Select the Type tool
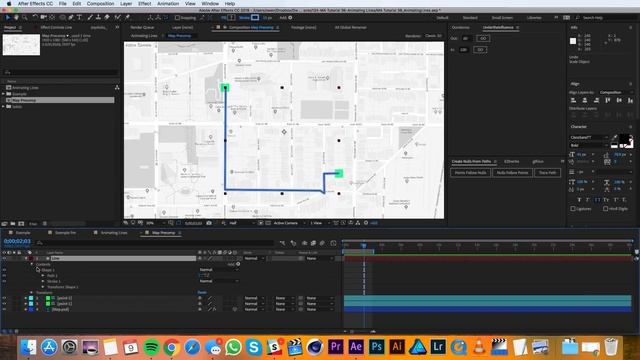 [80, 18]
